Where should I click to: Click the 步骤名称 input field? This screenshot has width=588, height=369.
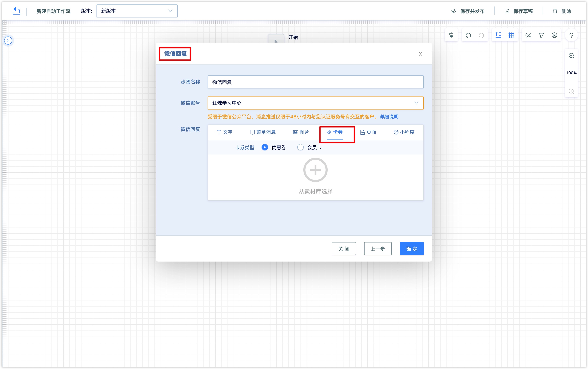pyautogui.click(x=315, y=82)
